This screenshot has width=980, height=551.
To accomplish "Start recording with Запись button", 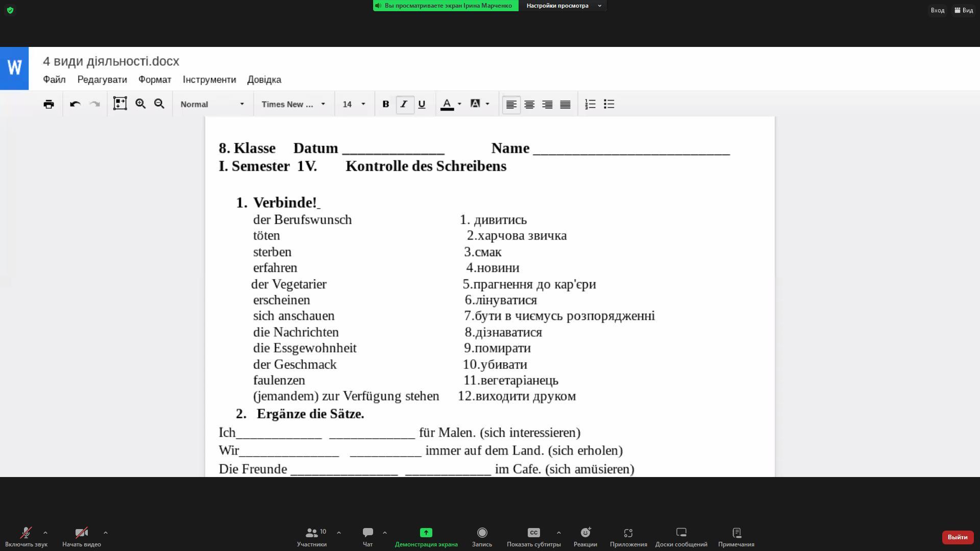I will (482, 538).
